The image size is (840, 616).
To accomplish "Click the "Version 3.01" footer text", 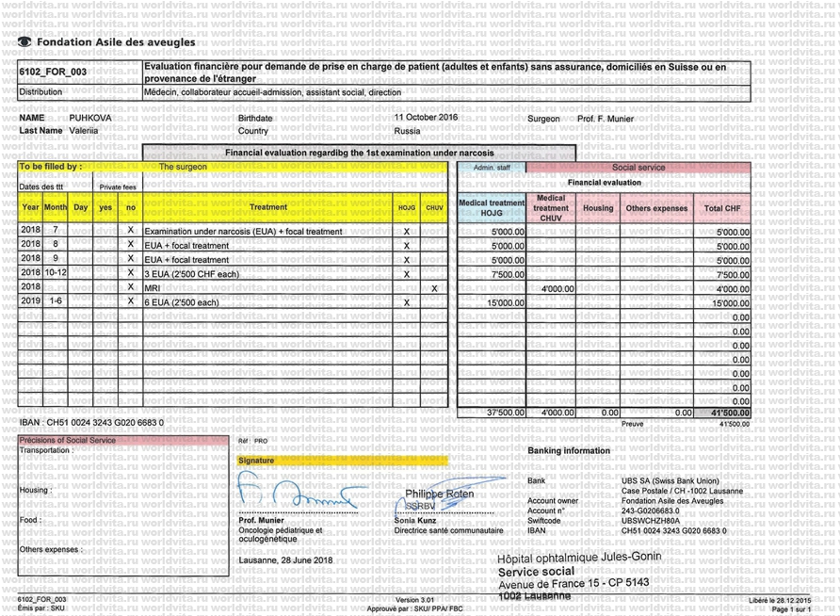I will pyautogui.click(x=414, y=600).
